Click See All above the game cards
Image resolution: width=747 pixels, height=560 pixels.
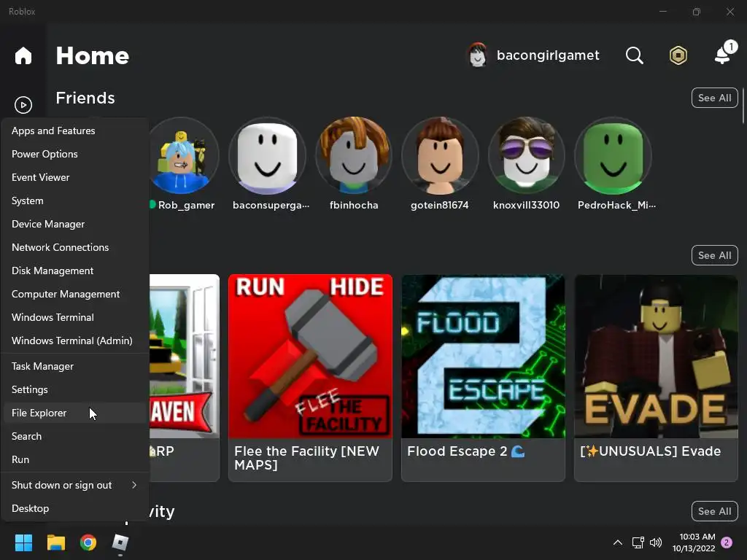pos(714,255)
